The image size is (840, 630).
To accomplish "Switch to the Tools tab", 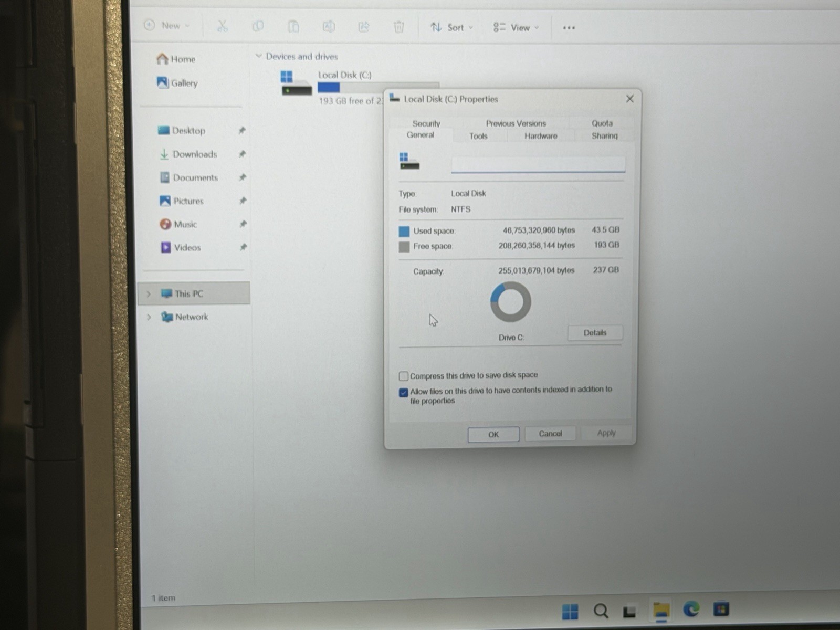I will (x=478, y=136).
